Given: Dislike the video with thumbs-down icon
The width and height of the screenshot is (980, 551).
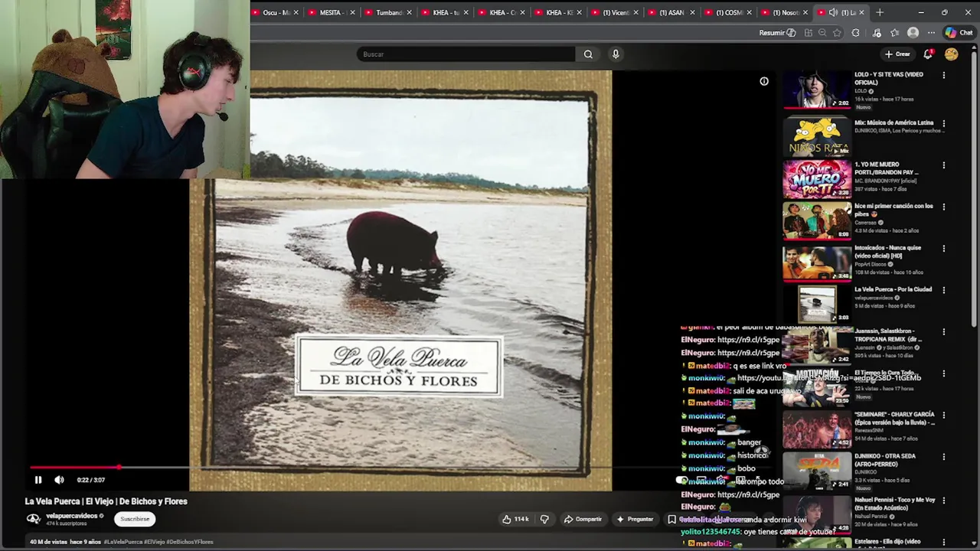Looking at the screenshot, I should (x=544, y=519).
